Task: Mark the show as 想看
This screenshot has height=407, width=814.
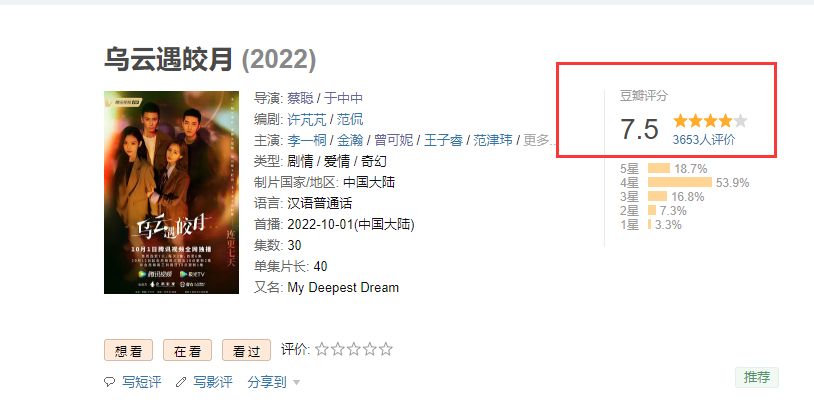Action: 128,350
